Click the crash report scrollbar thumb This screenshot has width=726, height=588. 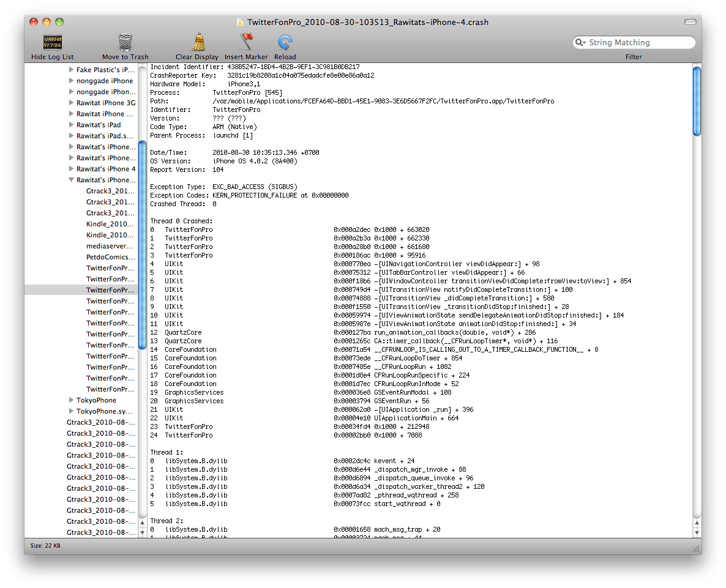[x=697, y=102]
